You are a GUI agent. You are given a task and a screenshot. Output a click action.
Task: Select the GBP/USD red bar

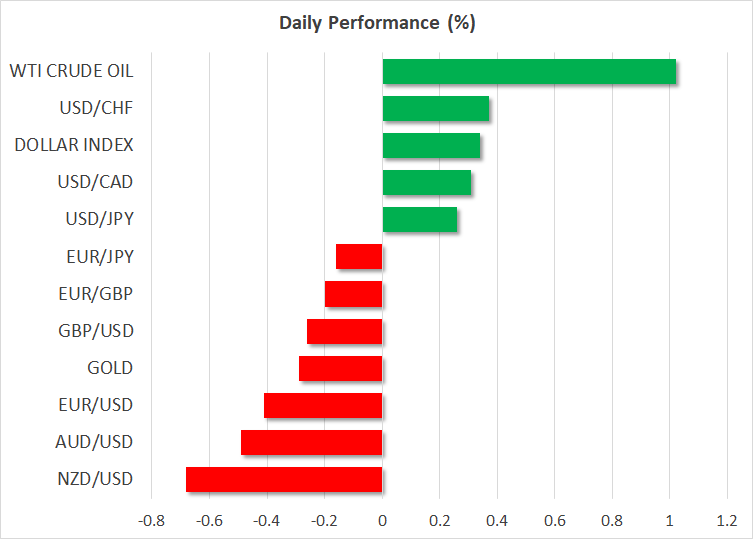tap(345, 331)
